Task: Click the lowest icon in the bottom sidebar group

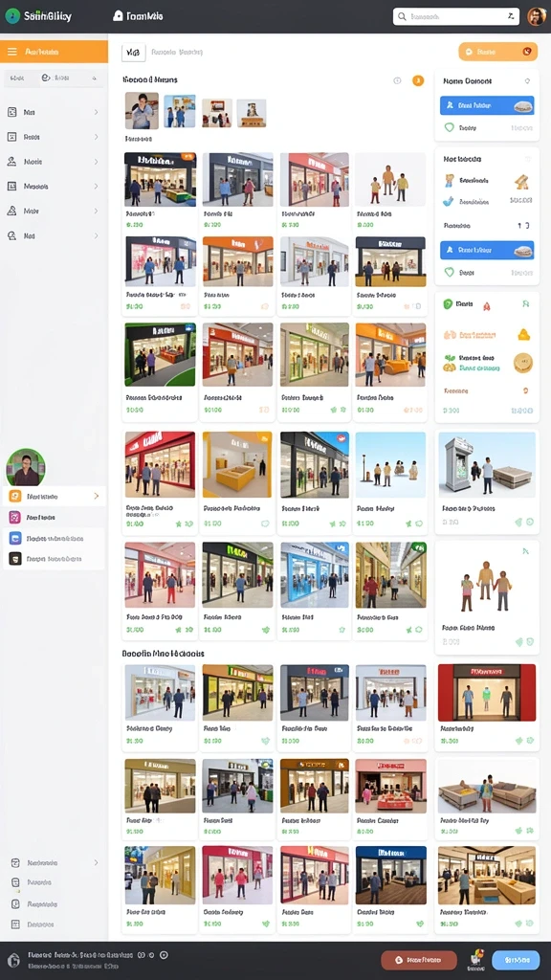Action: pos(15,924)
